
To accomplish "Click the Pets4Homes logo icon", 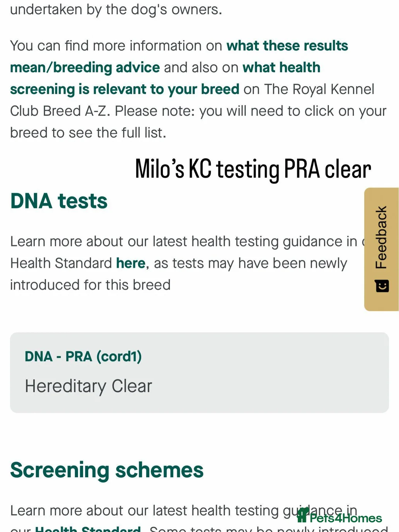I will (302, 515).
